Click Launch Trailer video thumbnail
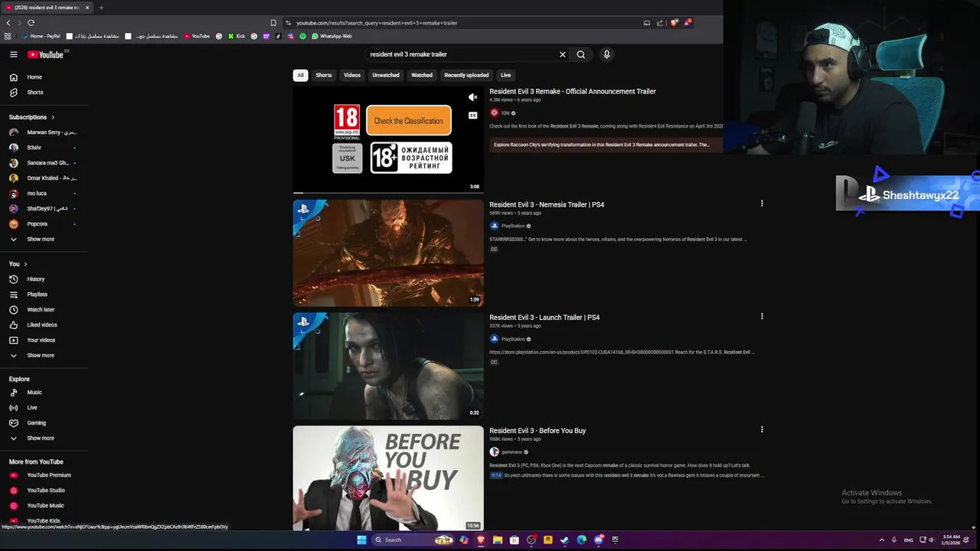 pos(388,366)
